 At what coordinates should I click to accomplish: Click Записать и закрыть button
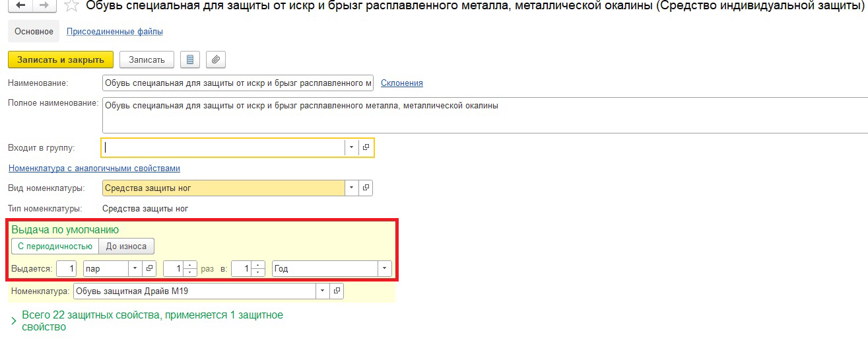pos(61,59)
